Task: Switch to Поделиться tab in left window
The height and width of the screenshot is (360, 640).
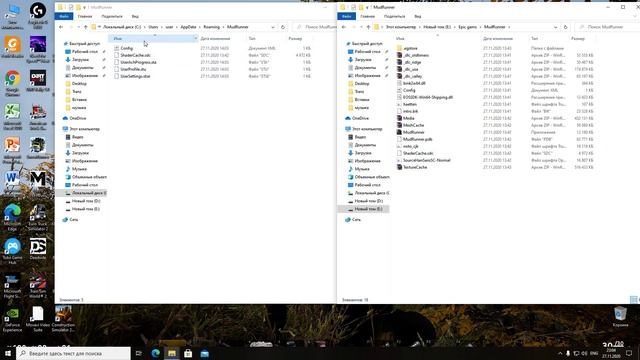Action: pos(112,16)
